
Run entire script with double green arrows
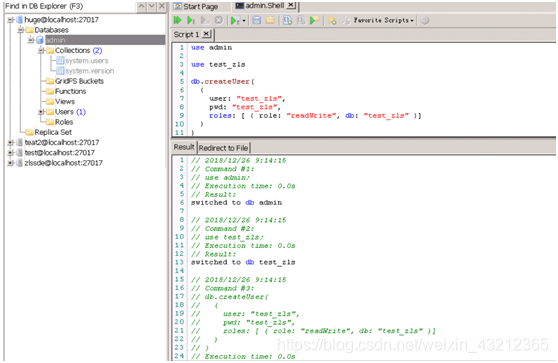(177, 20)
